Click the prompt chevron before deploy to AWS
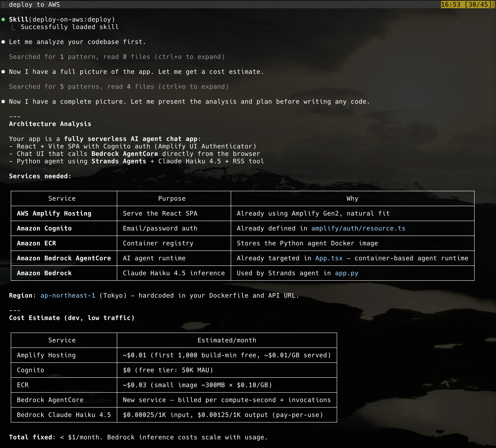 [3, 5]
